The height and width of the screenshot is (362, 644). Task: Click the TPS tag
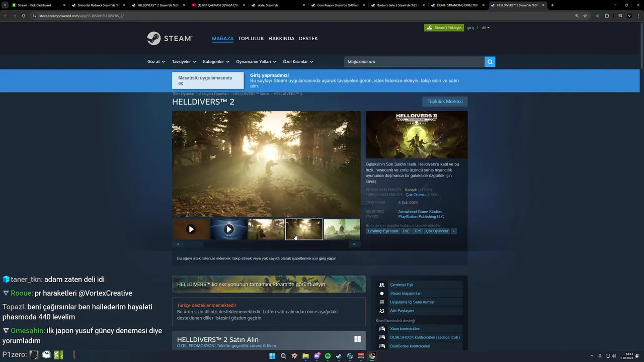[x=418, y=231]
